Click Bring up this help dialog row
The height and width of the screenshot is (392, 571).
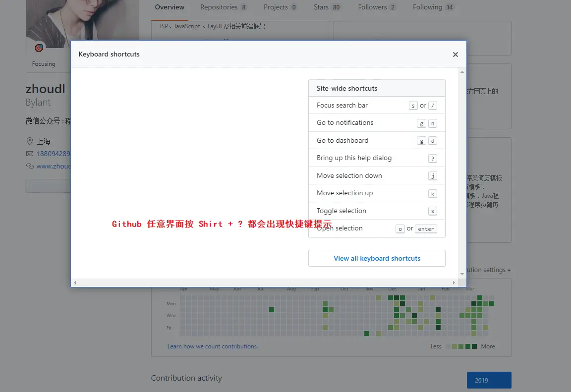(x=377, y=158)
